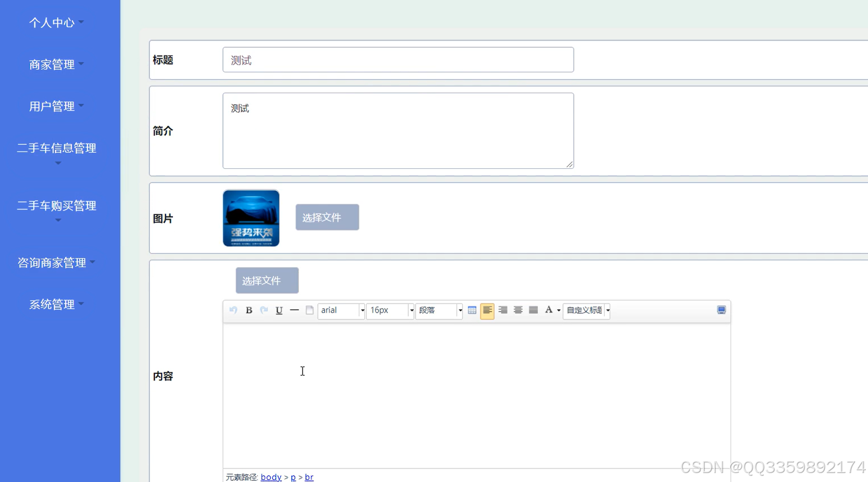Insert a table using the table icon

click(472, 310)
